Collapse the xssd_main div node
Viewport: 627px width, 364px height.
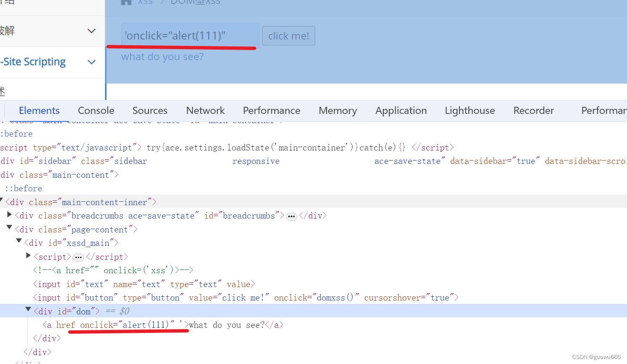pos(19,241)
